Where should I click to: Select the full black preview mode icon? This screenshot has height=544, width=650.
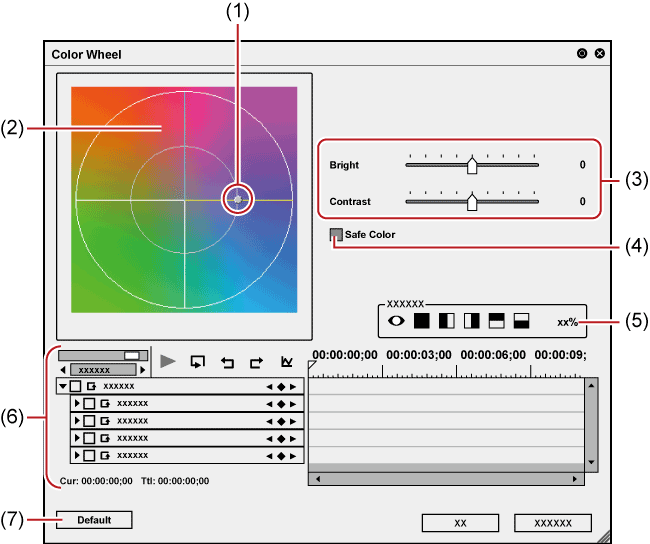point(422,321)
